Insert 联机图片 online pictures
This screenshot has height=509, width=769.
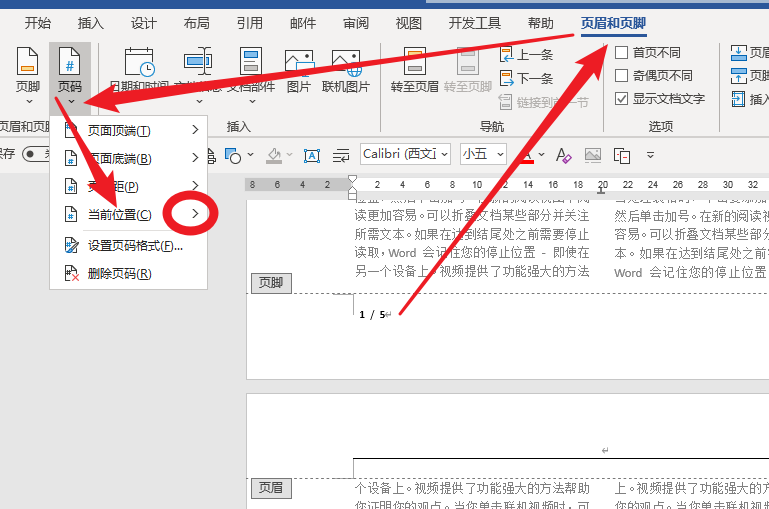[x=346, y=70]
